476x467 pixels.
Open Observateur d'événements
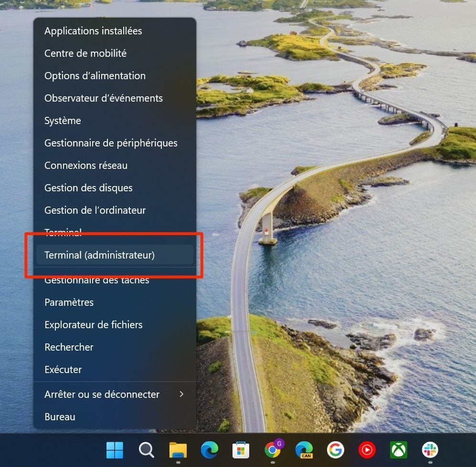tap(115, 98)
